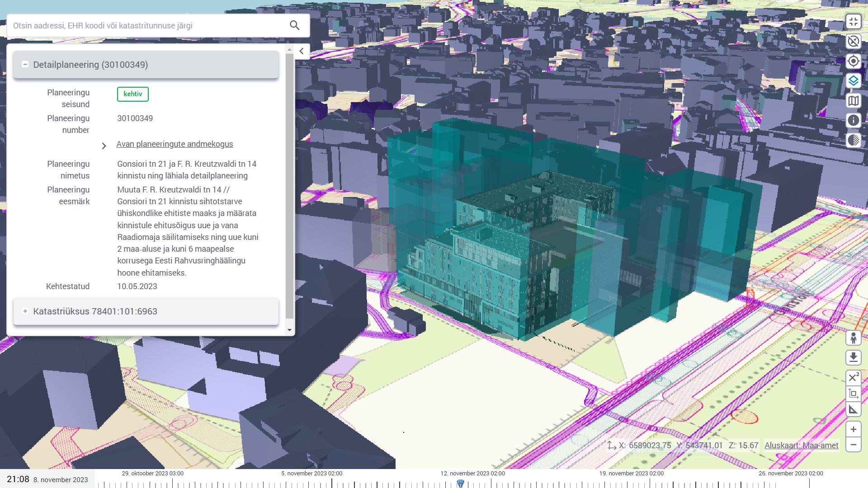Collapse the Detailplaneering section header
Viewport: 868px width, 488px height.
tap(25, 65)
